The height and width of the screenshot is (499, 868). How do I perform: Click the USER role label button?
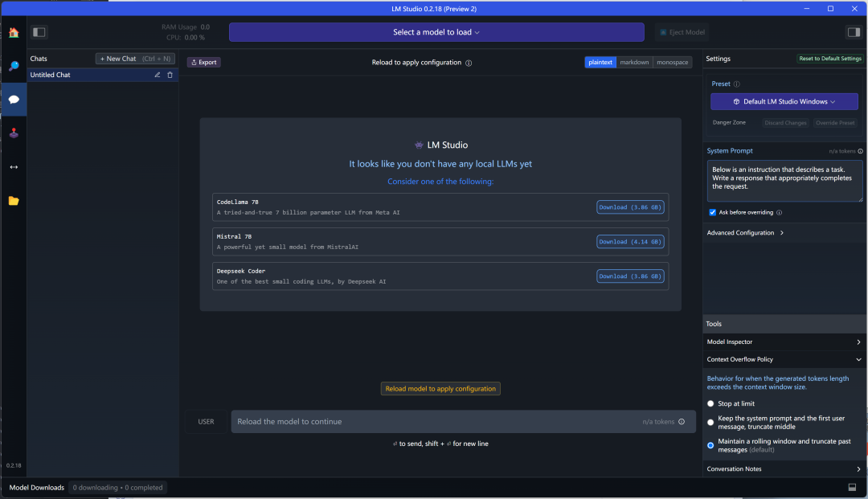click(x=206, y=422)
